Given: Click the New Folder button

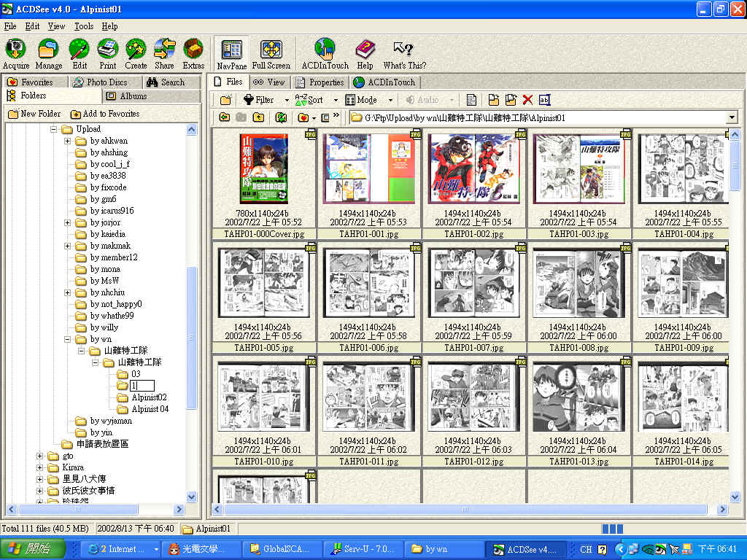Looking at the screenshot, I should pyautogui.click(x=34, y=114).
